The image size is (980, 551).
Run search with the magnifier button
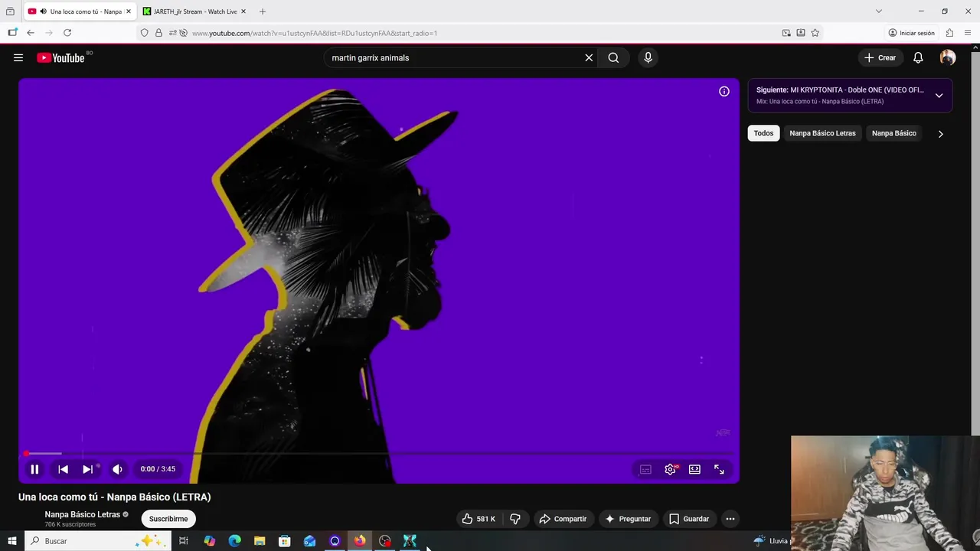613,57
